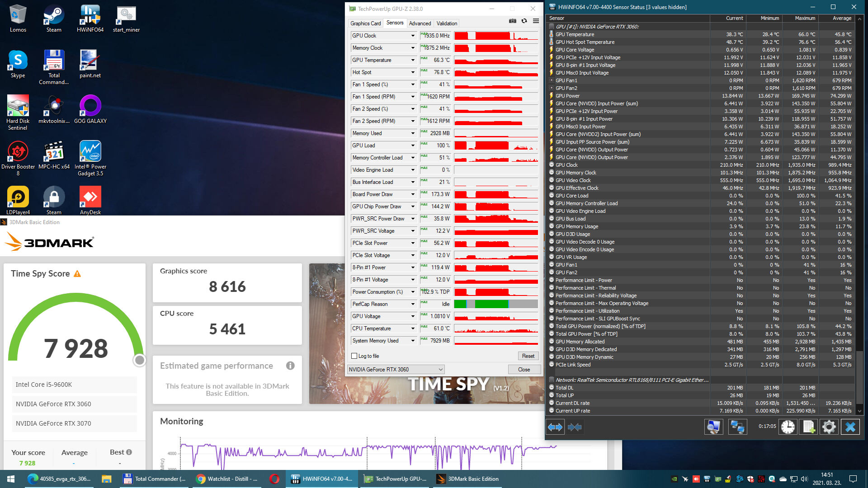
Task: Click the Time Spy score warning icon
Action: [77, 274]
